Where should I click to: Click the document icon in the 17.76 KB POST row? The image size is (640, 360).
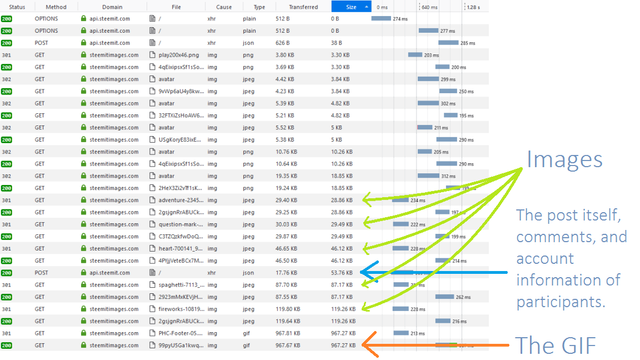152,273
